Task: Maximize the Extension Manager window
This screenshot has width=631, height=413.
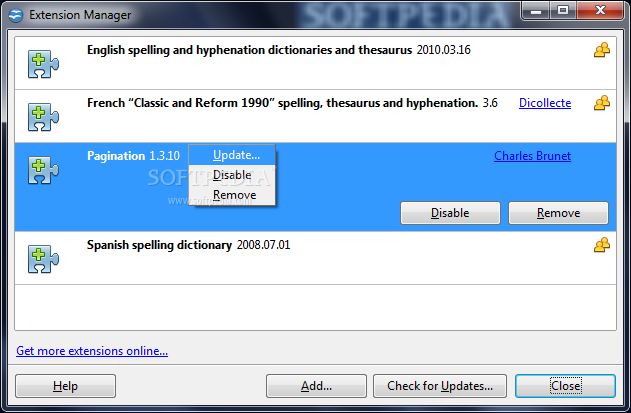Action: click(x=563, y=10)
